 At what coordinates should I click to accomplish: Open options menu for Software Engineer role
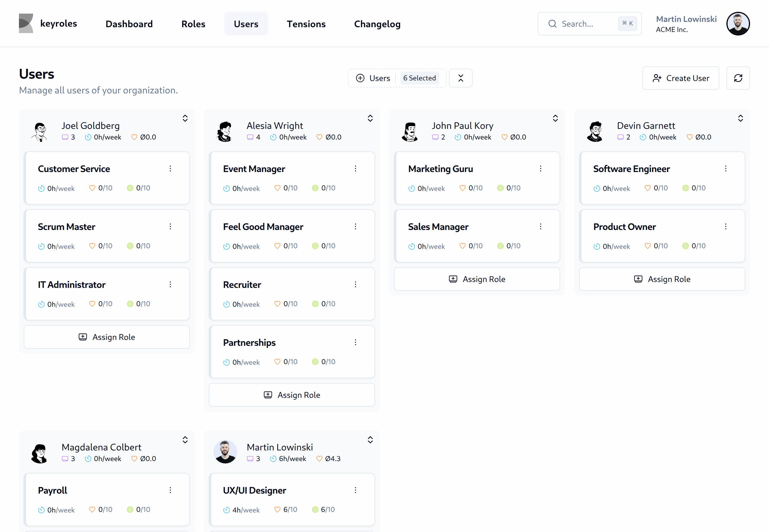pyautogui.click(x=726, y=168)
